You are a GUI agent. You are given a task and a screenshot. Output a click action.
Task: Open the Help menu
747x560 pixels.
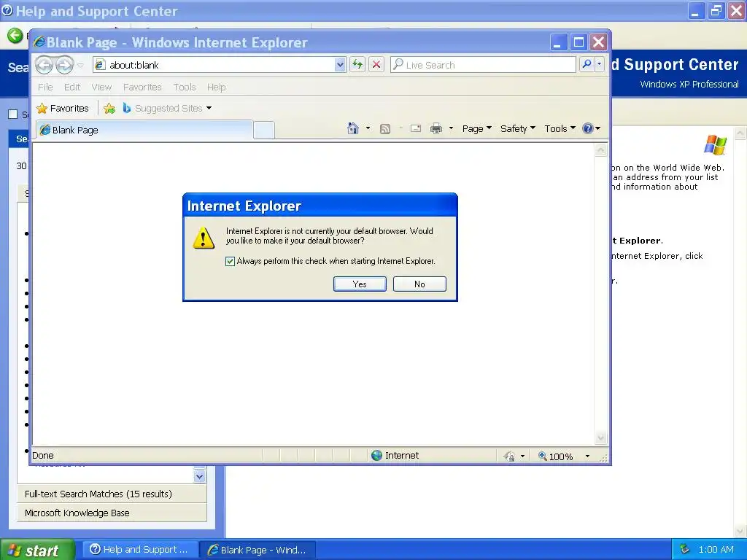tap(216, 87)
